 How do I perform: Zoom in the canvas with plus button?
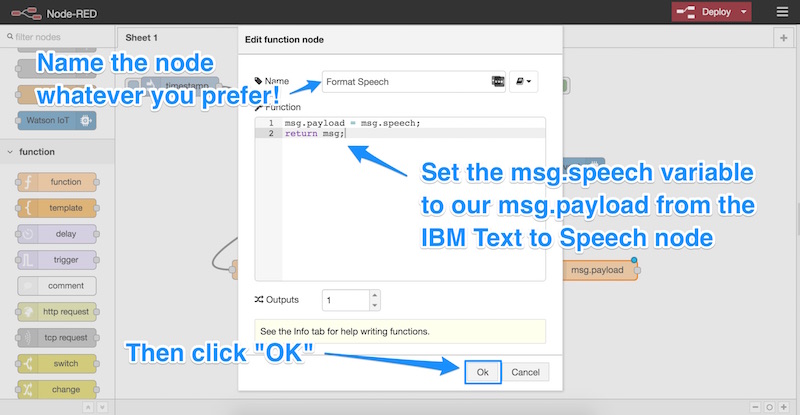click(x=784, y=407)
